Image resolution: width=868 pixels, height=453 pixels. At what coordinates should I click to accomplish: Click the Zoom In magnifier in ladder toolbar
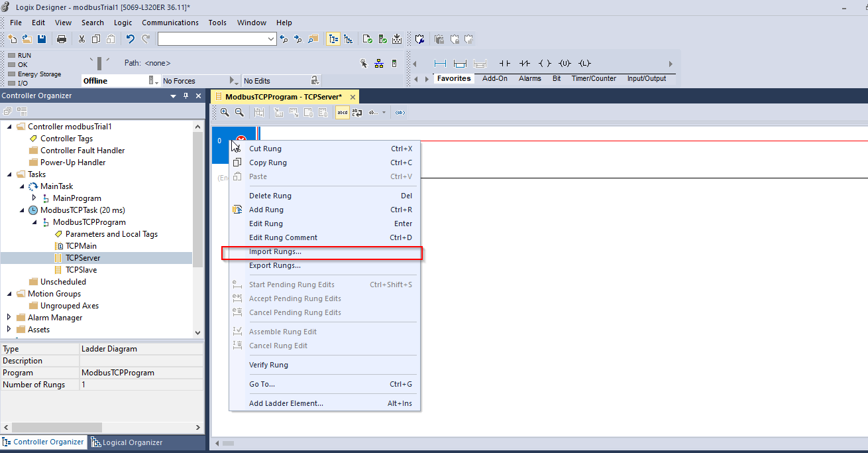coord(225,112)
